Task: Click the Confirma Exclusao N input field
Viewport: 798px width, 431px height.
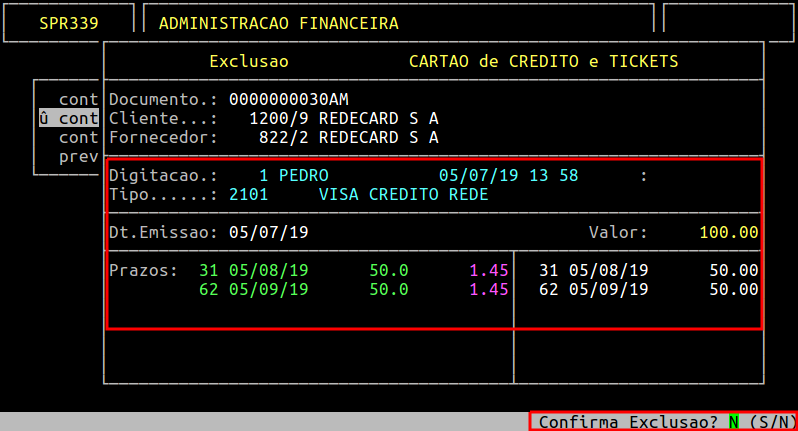Action: tap(733, 422)
